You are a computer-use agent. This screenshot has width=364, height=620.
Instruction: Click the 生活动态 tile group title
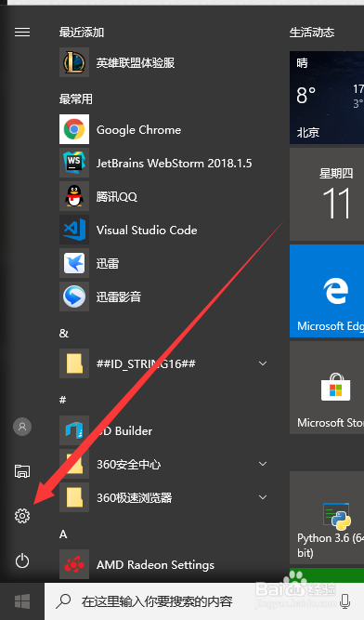(x=312, y=32)
